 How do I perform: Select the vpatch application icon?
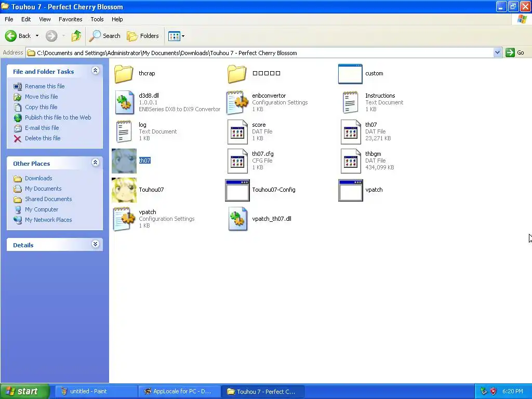[x=351, y=190]
